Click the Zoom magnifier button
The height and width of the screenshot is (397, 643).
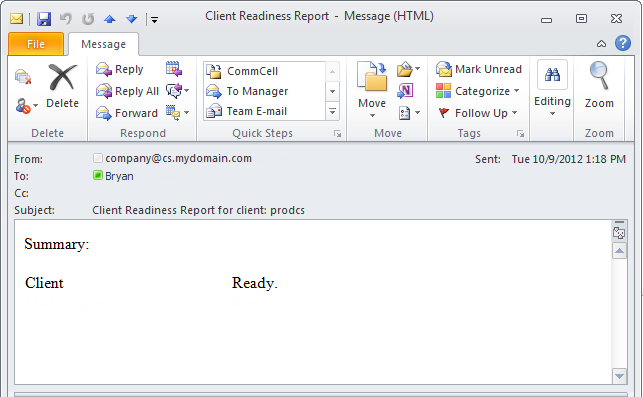pyautogui.click(x=599, y=85)
